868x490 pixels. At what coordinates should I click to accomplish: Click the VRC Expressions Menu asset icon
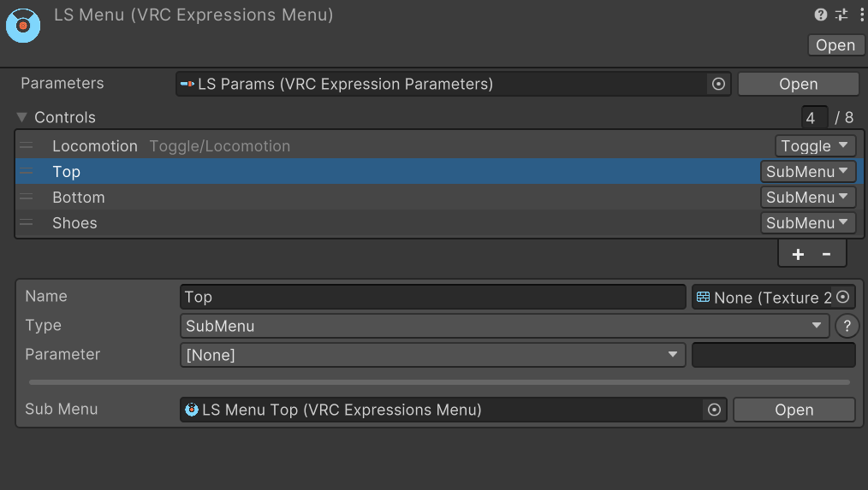pos(23,25)
